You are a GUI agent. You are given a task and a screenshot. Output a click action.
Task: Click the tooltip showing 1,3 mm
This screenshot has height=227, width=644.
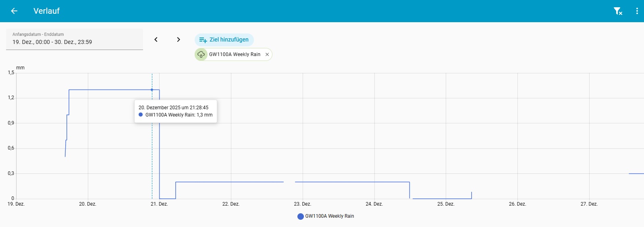176,111
